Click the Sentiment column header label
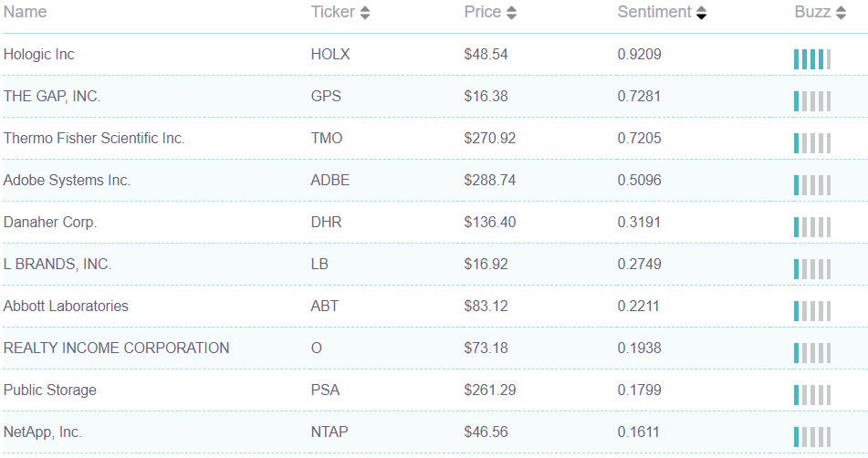Screen dimensions: 868x458 coord(654,12)
